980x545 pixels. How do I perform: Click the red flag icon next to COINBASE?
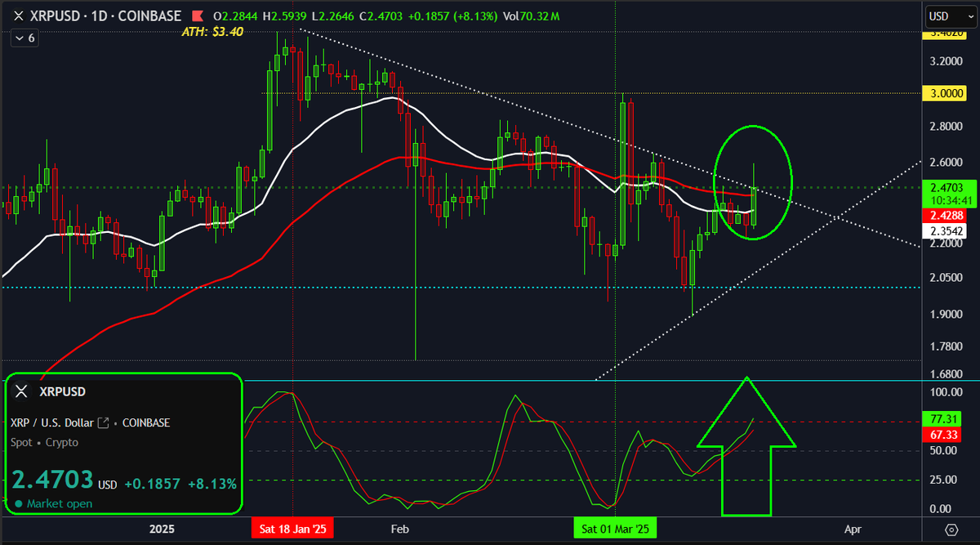197,16
